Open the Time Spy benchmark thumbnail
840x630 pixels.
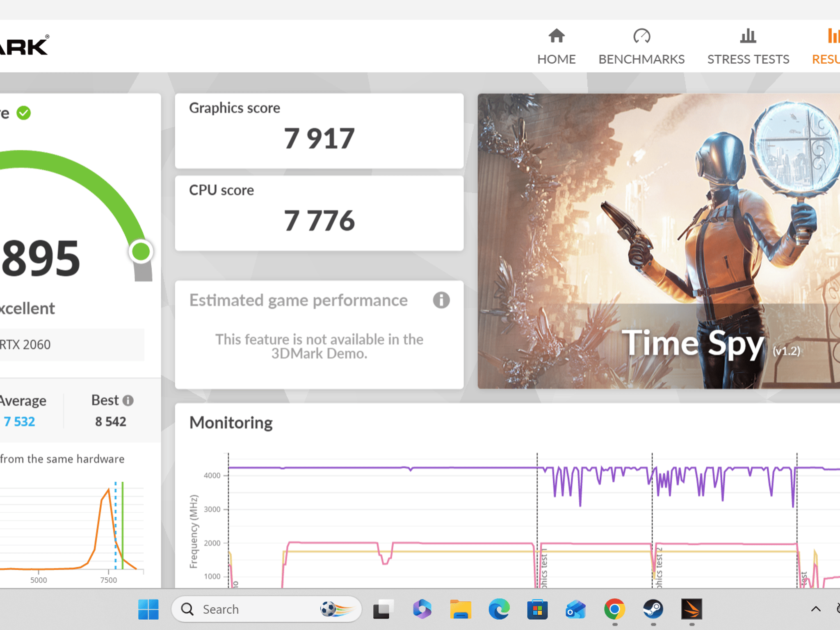tap(659, 241)
